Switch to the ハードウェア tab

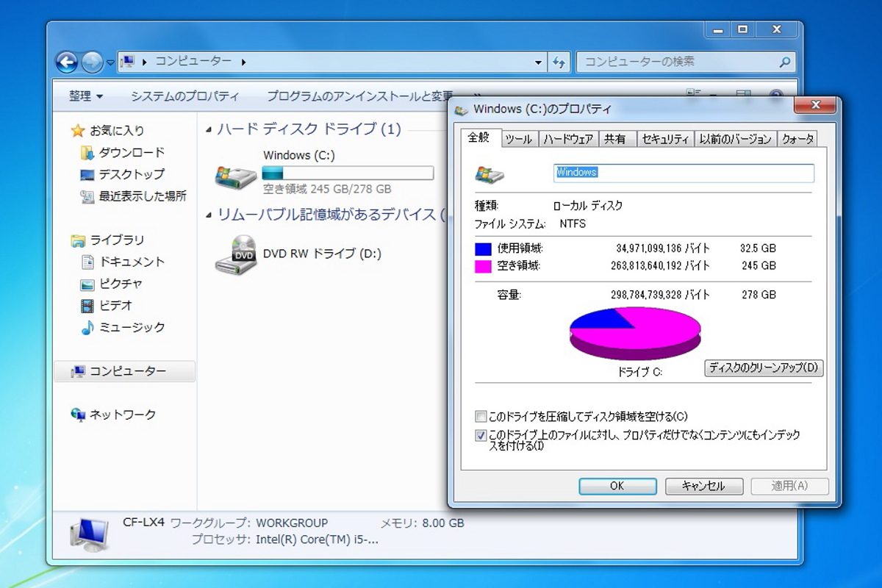(568, 139)
